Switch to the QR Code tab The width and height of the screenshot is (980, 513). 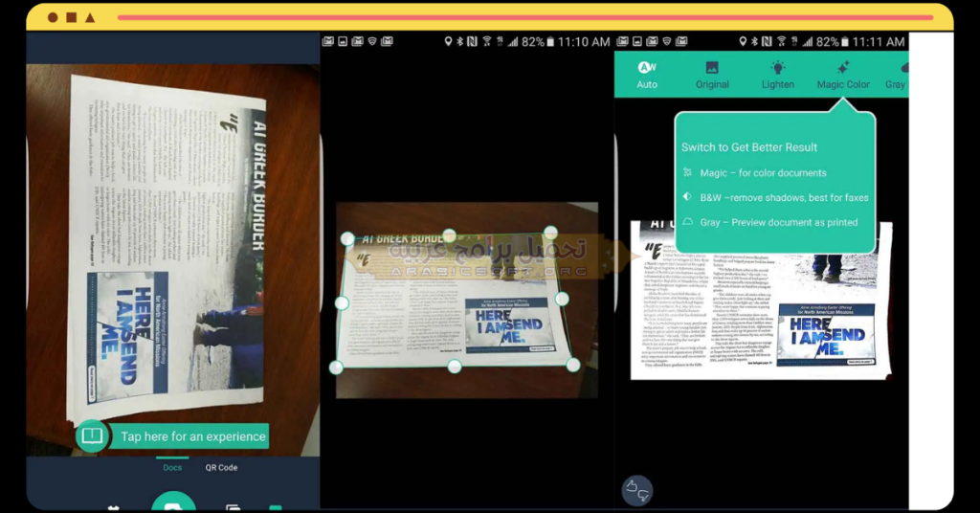click(x=221, y=467)
